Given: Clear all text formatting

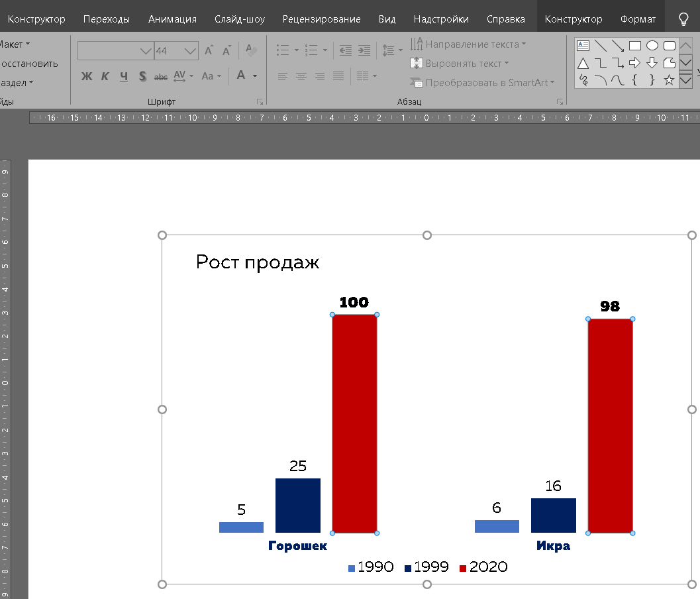Looking at the screenshot, I should [251, 50].
